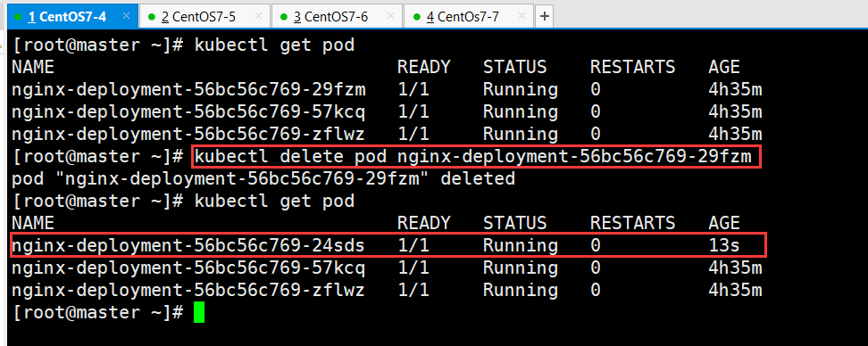Screen dimensions: 868x346
Task: Click the green status dot on CentOS7-5 tab
Action: click(x=151, y=17)
